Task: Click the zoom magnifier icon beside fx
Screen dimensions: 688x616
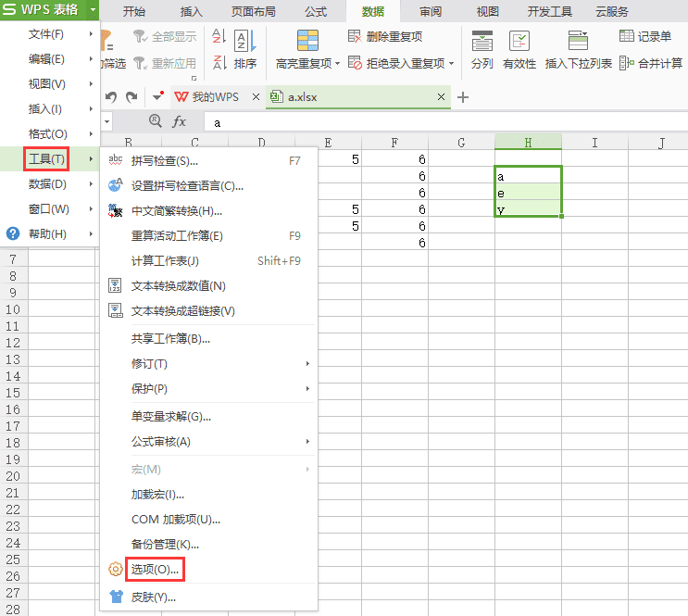Action: pos(155,120)
